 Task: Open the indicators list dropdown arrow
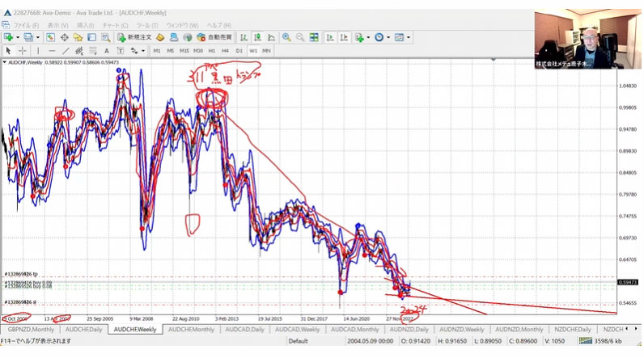tap(368, 37)
